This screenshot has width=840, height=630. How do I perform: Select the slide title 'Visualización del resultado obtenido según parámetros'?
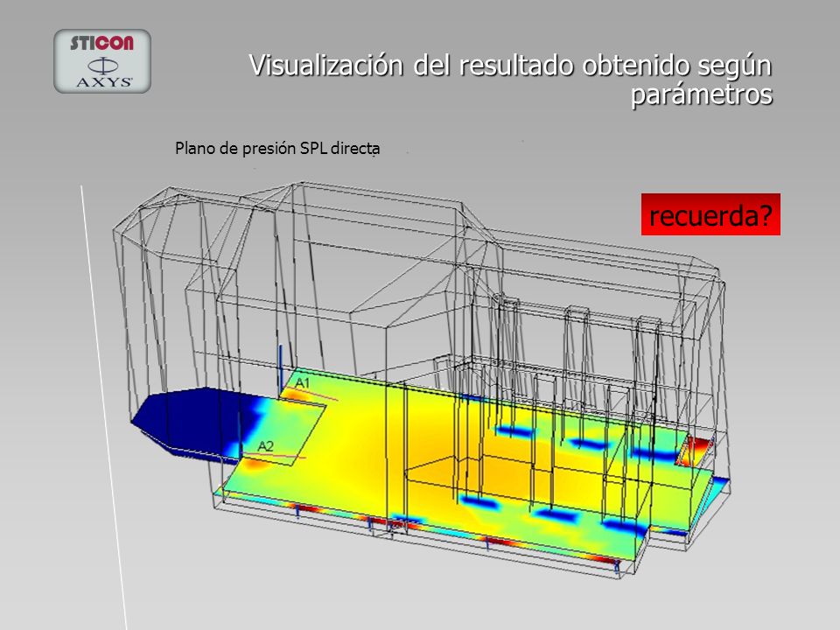[x=510, y=80]
